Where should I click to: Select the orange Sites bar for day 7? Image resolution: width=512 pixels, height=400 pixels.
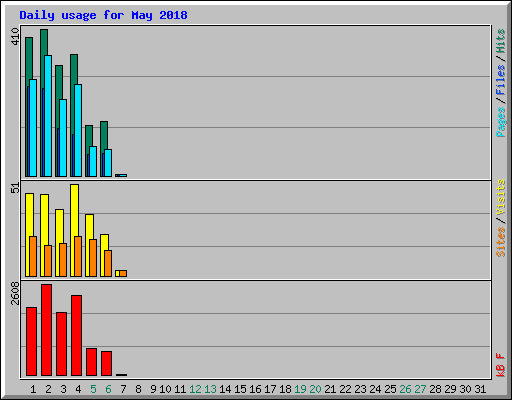(x=123, y=274)
